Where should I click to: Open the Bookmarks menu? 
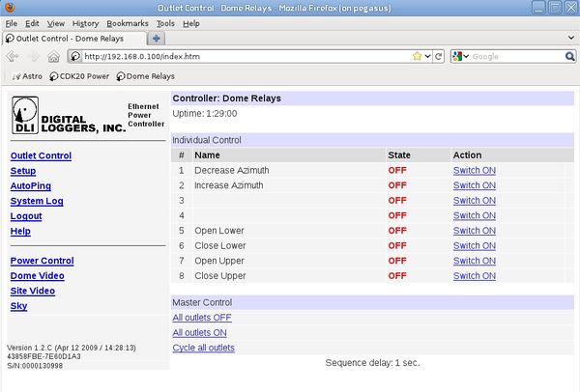coord(128,23)
